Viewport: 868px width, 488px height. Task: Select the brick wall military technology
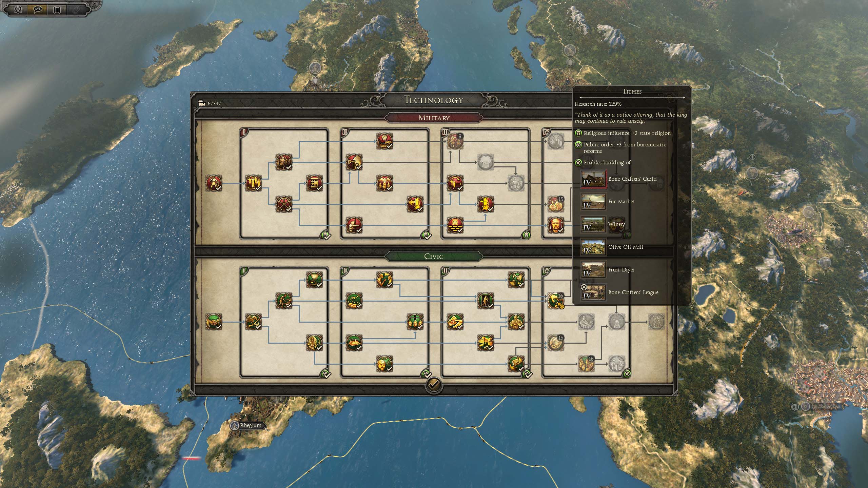455,225
